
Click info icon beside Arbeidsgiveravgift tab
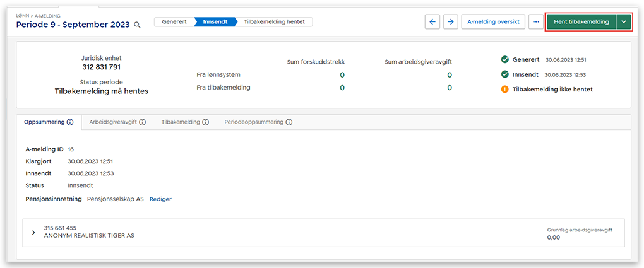point(142,122)
